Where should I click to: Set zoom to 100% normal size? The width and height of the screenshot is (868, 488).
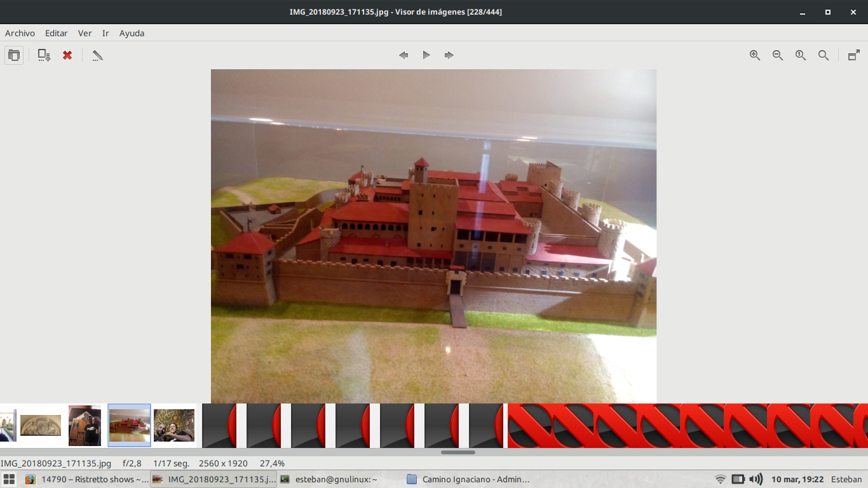click(801, 55)
